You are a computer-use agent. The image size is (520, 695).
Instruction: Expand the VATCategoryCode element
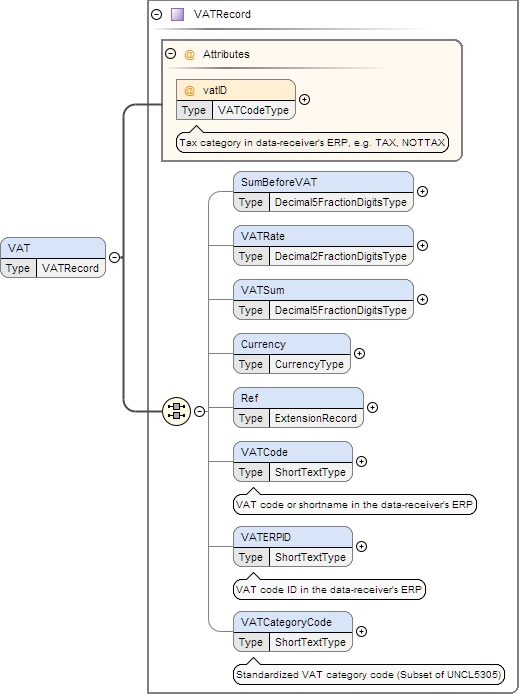click(x=362, y=632)
